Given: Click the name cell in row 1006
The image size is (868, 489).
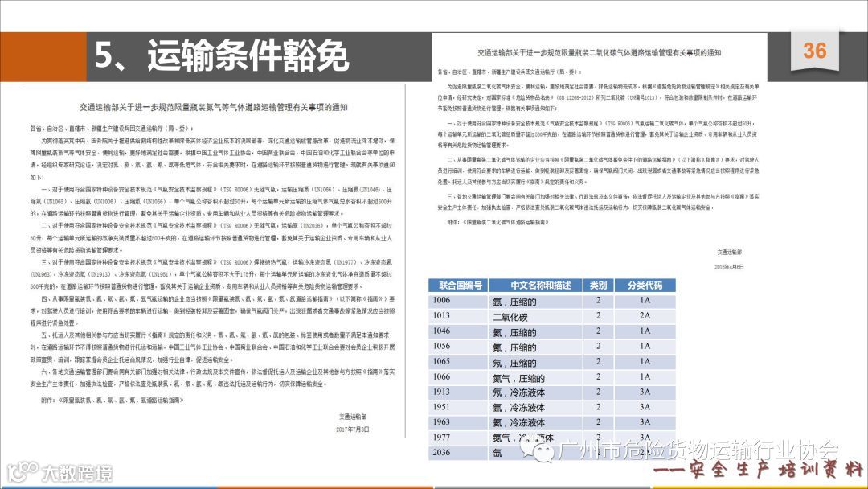Looking at the screenshot, I should point(535,302).
